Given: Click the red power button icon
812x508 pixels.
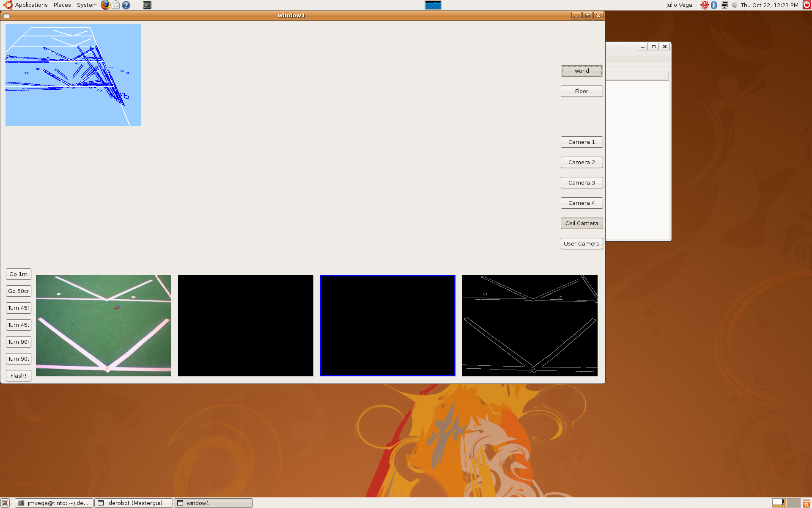Looking at the screenshot, I should [807, 5].
